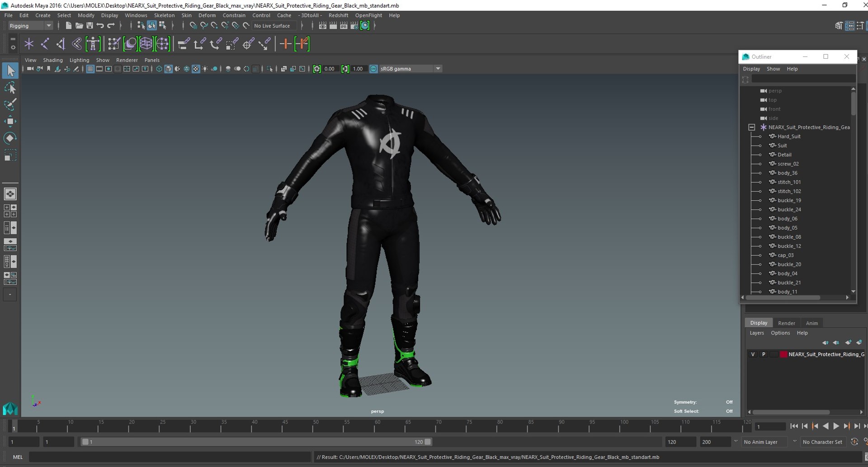
Task: Toggle layer playback P box
Action: point(764,354)
